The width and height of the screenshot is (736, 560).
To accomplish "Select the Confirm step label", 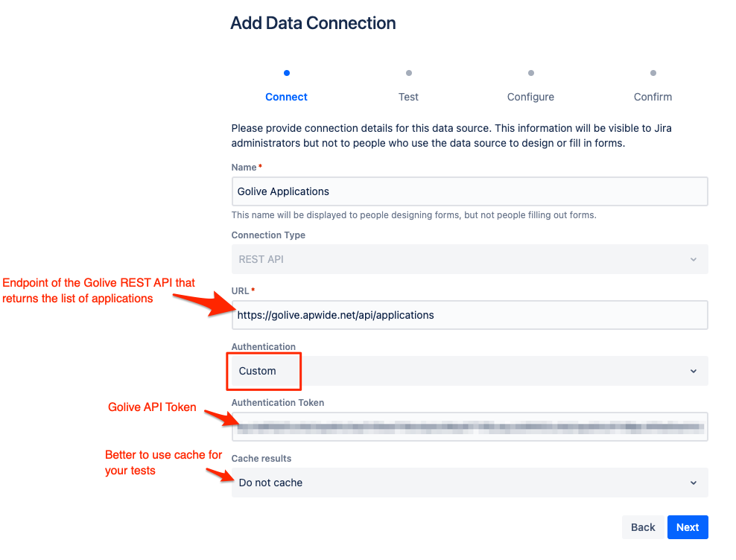I will [653, 97].
